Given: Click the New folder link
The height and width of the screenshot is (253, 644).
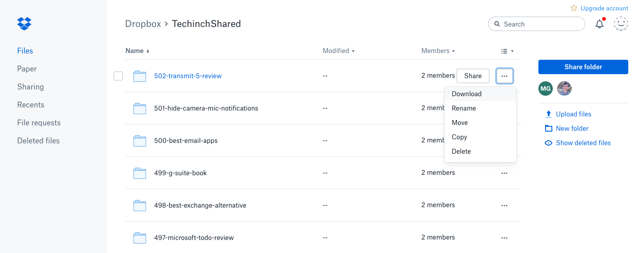Looking at the screenshot, I should [572, 129].
